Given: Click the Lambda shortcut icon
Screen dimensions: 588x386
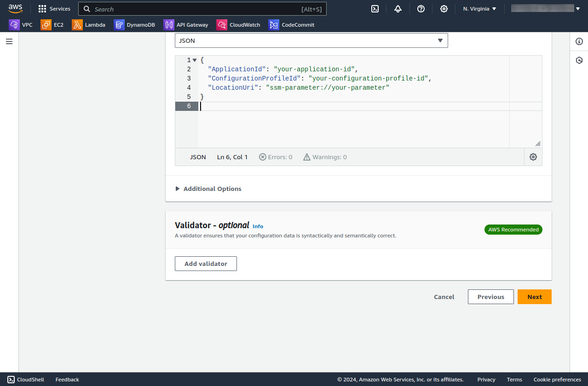Looking at the screenshot, I should point(77,25).
